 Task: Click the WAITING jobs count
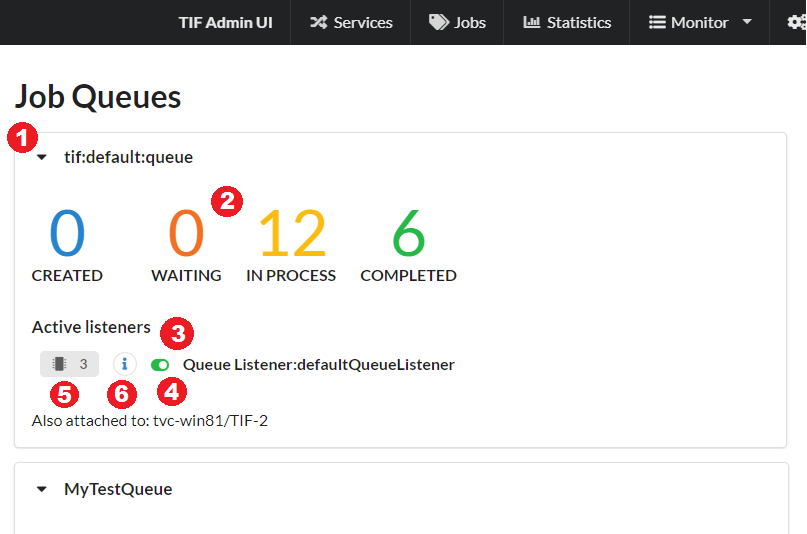186,233
